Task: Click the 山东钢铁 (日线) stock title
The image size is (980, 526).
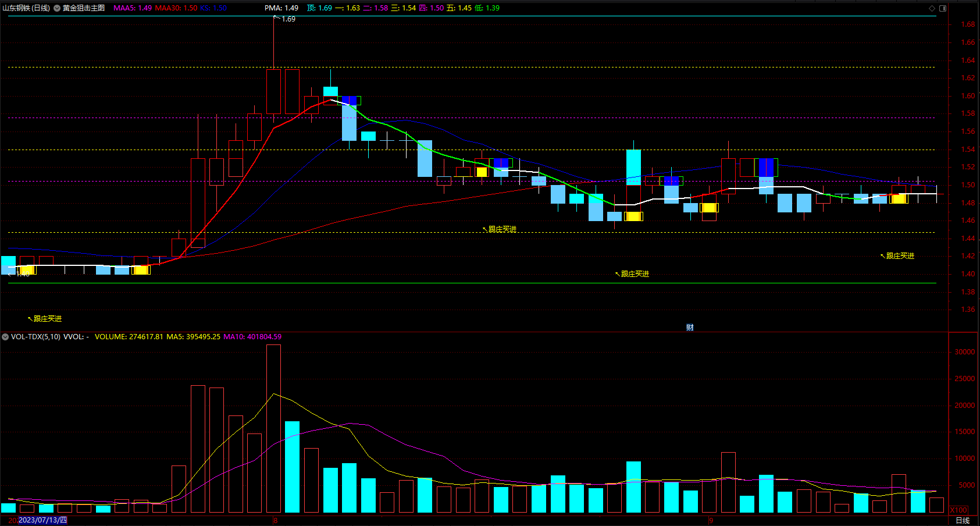Action: 26,8
